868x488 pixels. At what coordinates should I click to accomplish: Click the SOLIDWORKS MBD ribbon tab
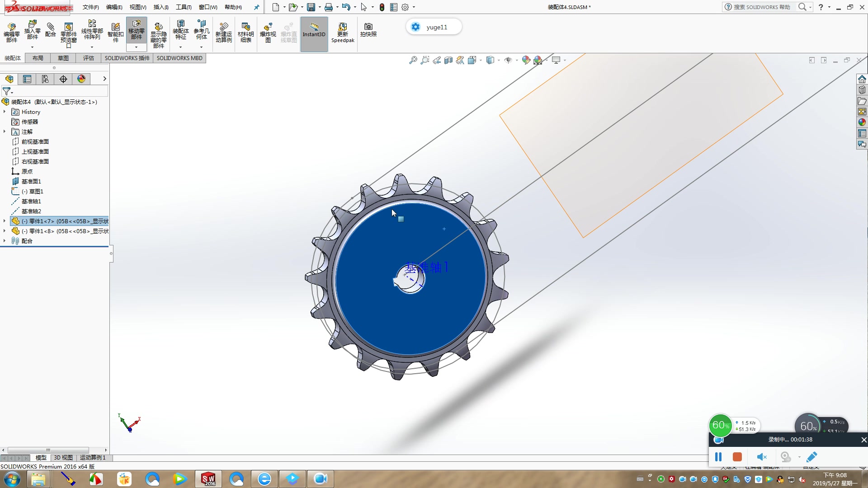(x=179, y=58)
